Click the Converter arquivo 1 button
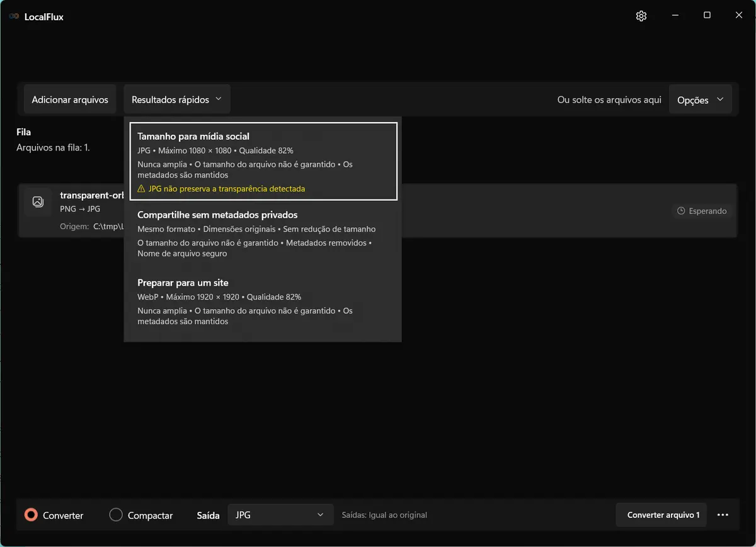The width and height of the screenshot is (756, 547). pos(663,515)
